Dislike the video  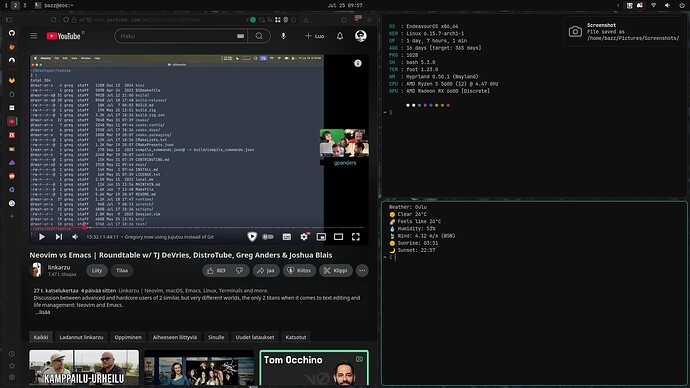(x=239, y=271)
